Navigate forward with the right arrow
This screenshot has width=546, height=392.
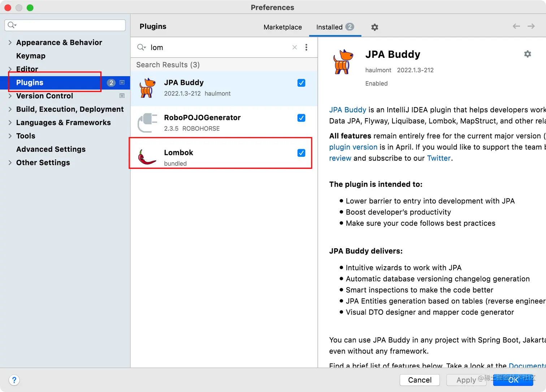tap(531, 26)
